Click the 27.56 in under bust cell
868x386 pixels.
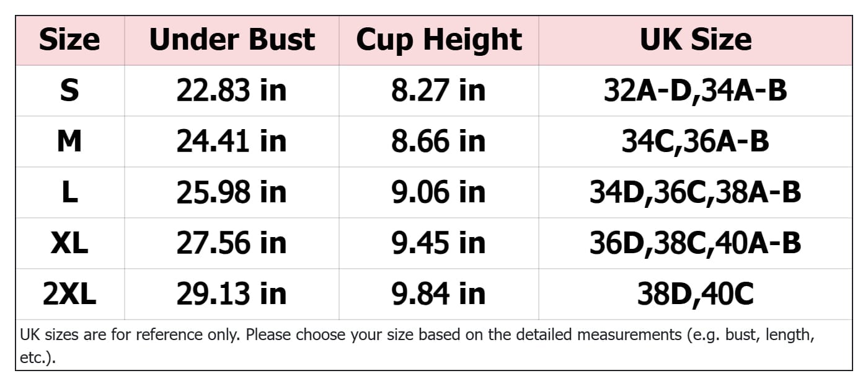pos(232,243)
